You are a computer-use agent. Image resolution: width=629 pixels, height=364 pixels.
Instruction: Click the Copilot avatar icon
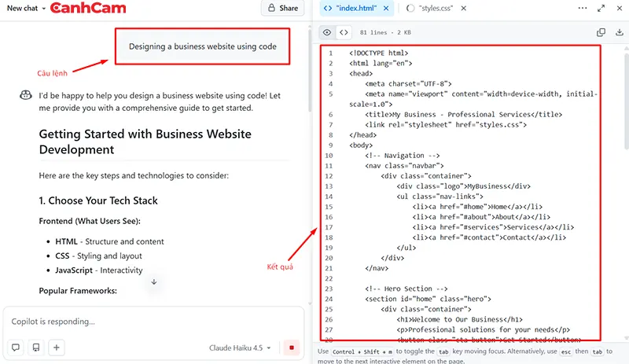(26, 95)
